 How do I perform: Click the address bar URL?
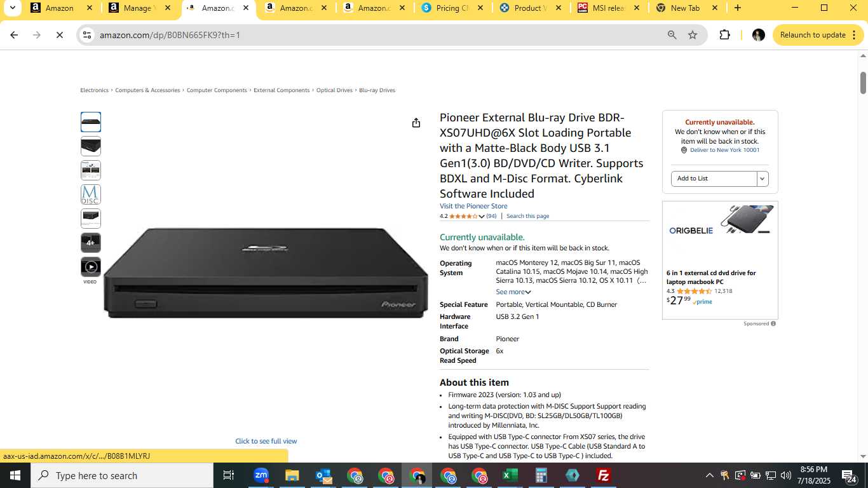[x=170, y=35]
